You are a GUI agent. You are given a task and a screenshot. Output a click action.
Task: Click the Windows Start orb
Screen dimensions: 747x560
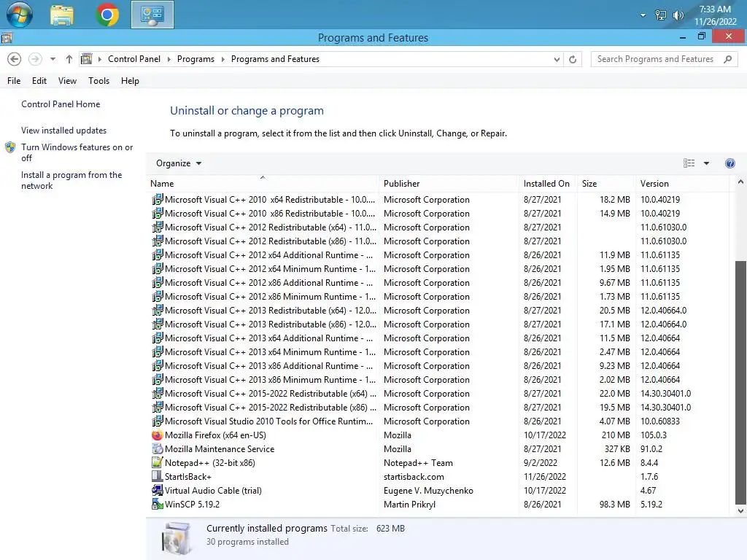pos(20,15)
